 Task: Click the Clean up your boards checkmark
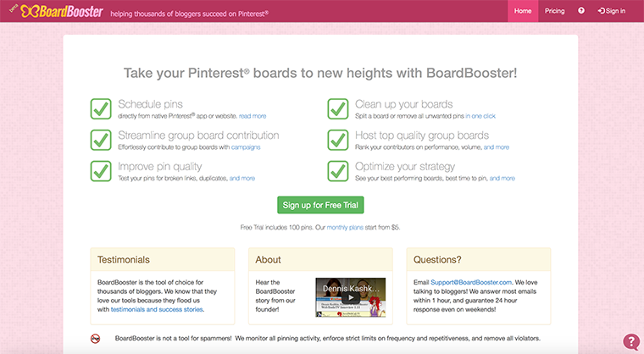coord(338,109)
